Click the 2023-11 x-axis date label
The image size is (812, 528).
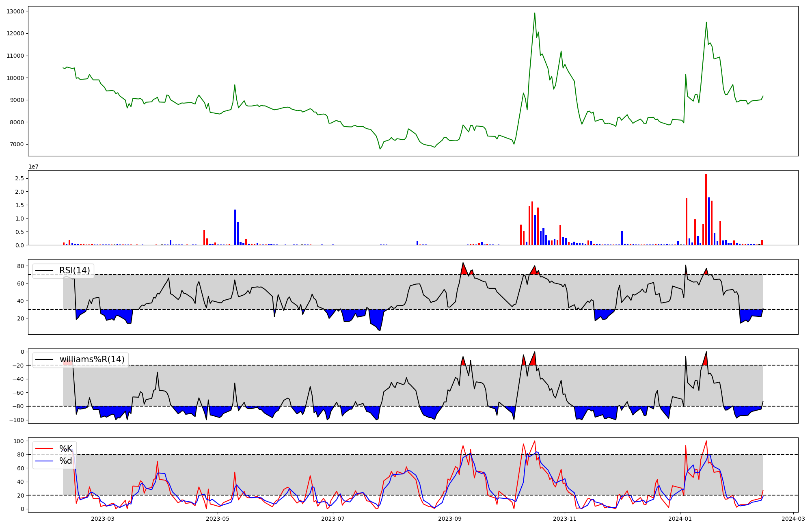pyautogui.click(x=565, y=519)
